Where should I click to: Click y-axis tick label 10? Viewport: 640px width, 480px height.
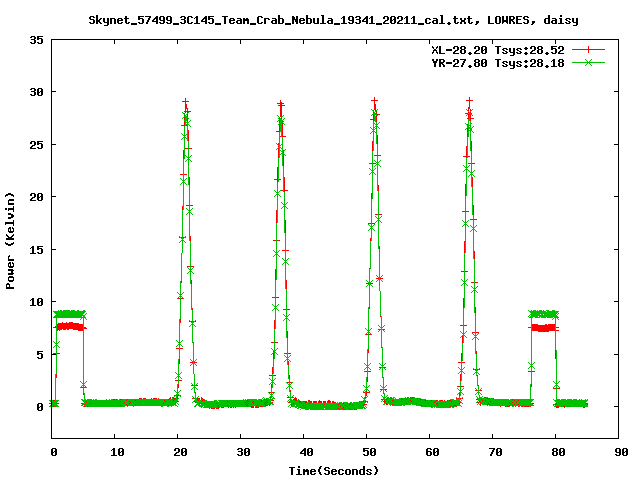tap(36, 302)
